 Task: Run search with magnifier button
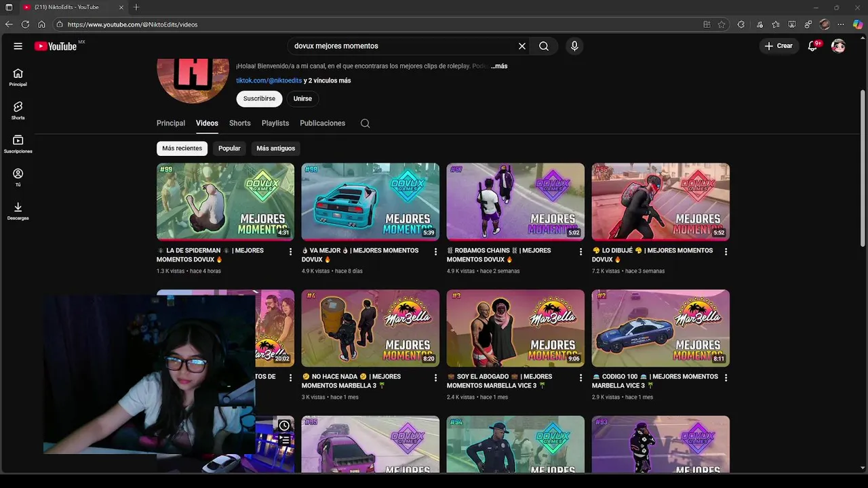[544, 46]
